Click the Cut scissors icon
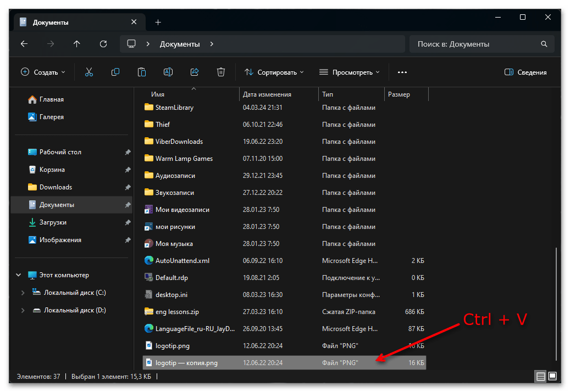This screenshot has height=392, width=570. point(89,72)
